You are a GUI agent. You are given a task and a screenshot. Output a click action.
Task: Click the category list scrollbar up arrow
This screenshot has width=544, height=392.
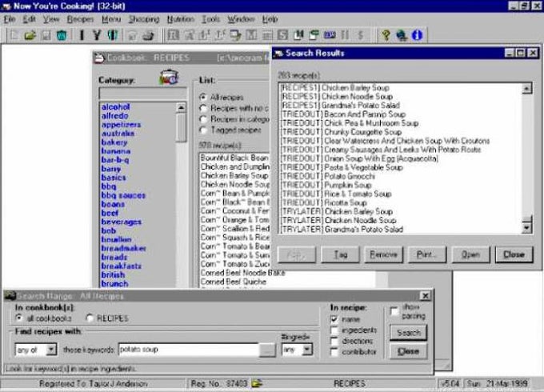click(181, 108)
